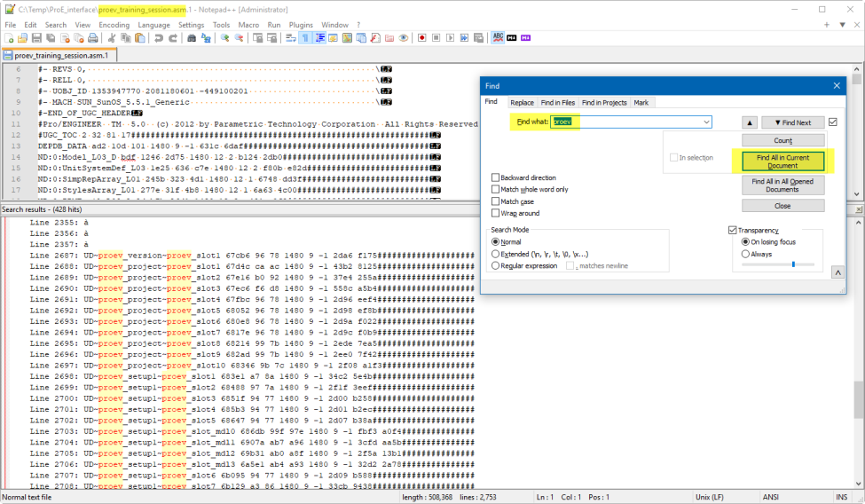Screen dimensions: 865x504
Task: Click the Find Next button
Action: 793,122
